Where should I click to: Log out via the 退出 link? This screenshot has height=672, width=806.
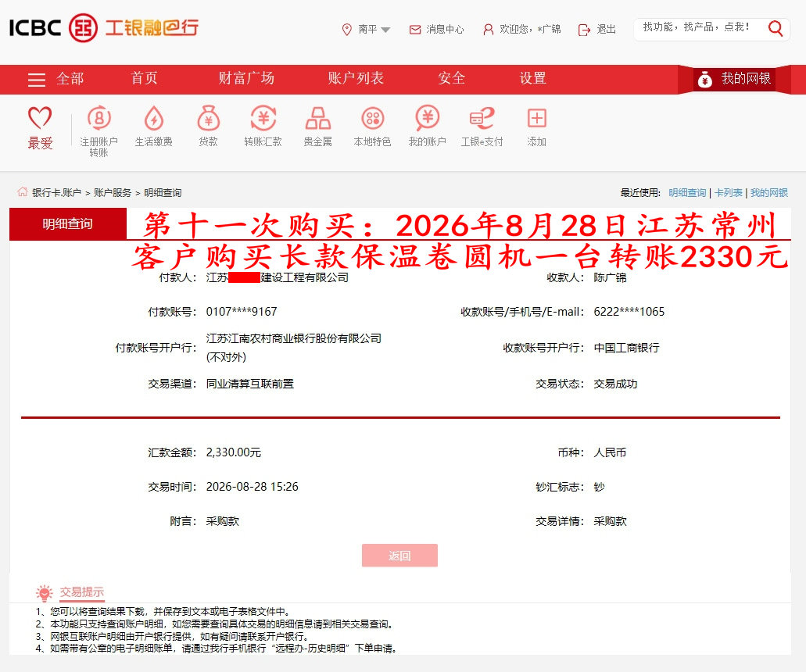point(606,29)
